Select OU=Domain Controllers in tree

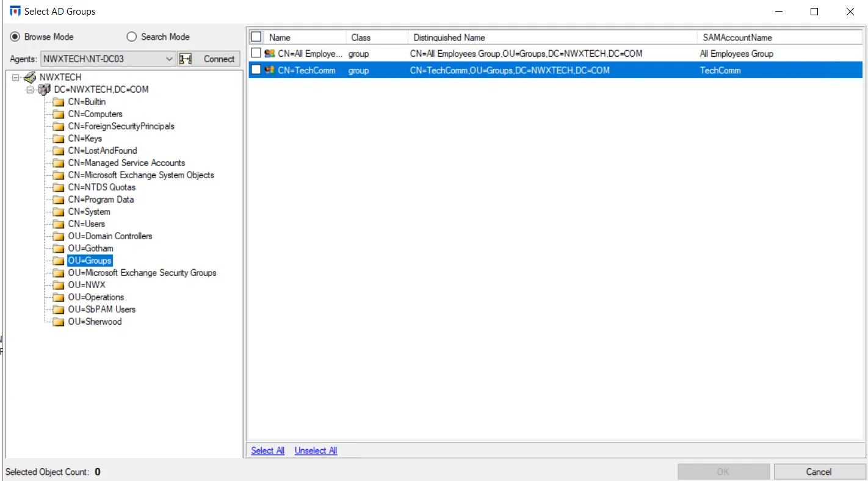[110, 236]
